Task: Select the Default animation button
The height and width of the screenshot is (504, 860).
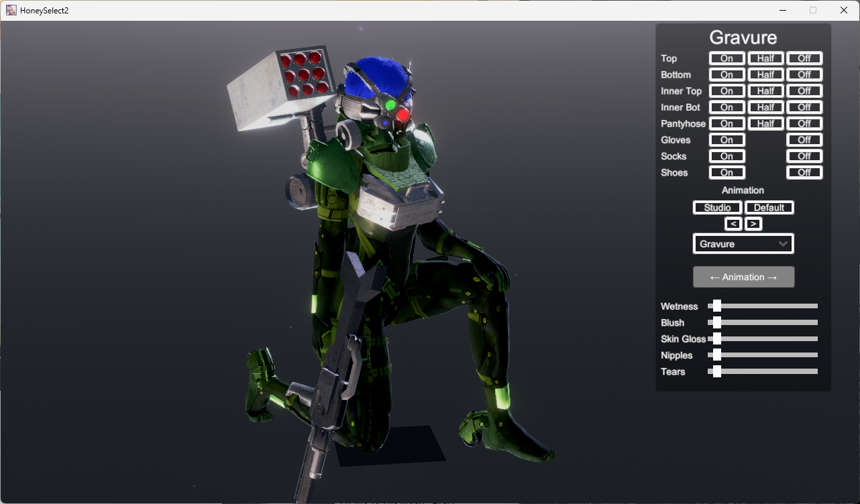Action: [x=769, y=208]
